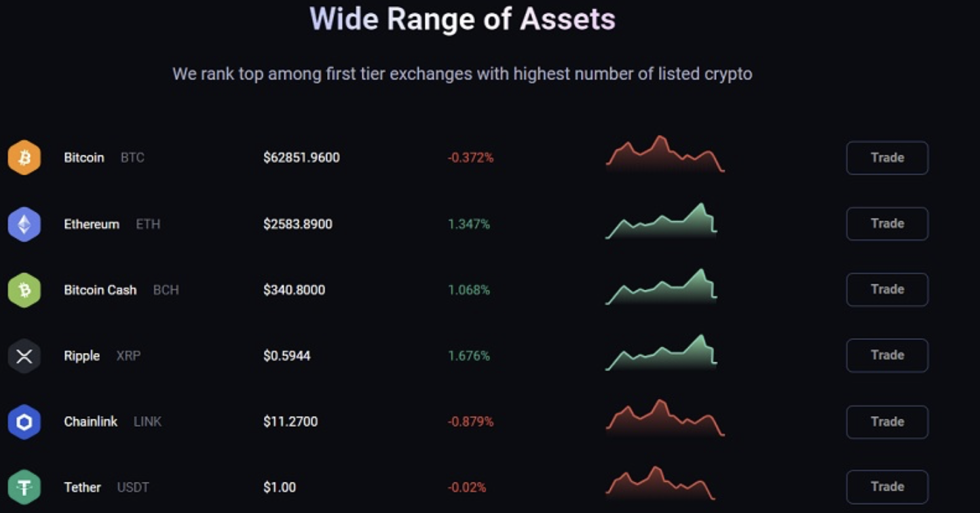
Task: View the Ripple green trend chart
Action: [661, 353]
